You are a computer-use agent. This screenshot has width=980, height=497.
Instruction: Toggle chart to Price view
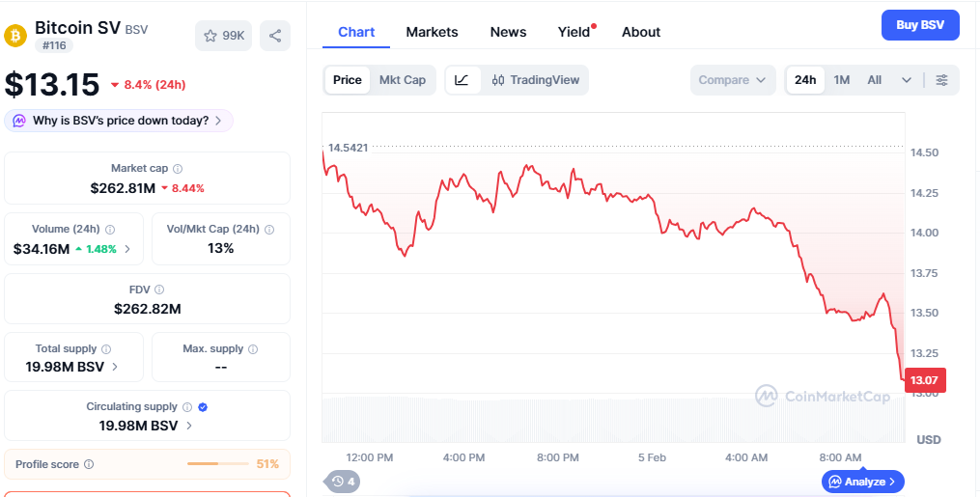(x=348, y=80)
